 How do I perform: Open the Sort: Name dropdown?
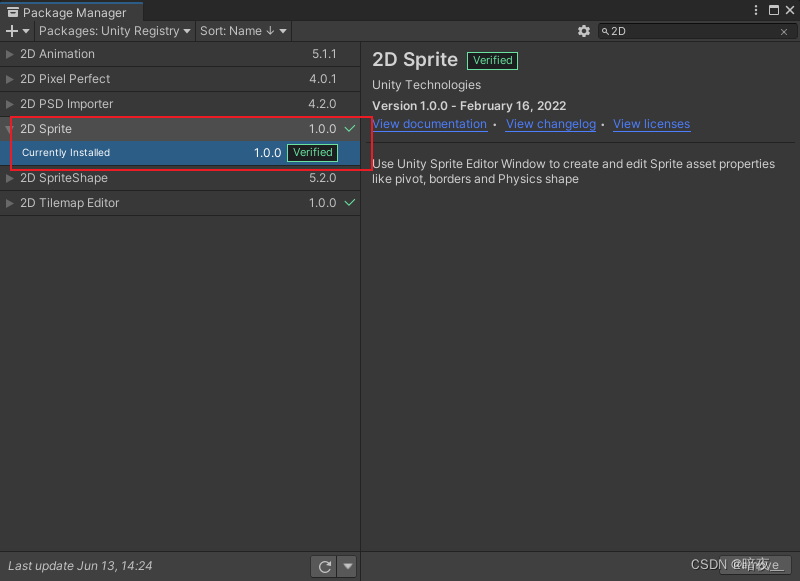(x=243, y=31)
